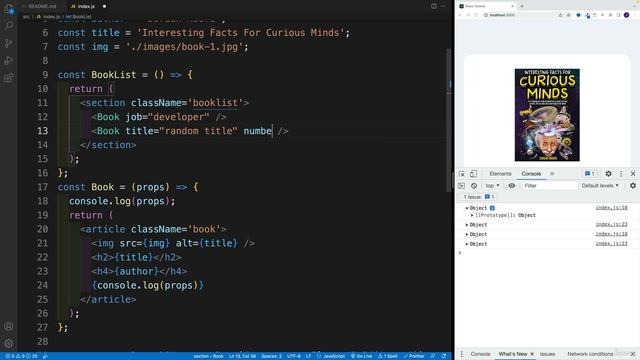Click the Spaces: 2 indentation setting

271,356
